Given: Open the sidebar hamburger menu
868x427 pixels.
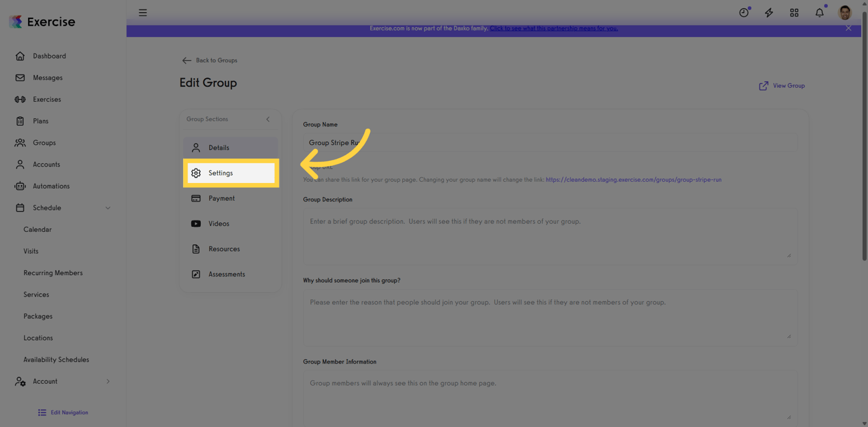Looking at the screenshot, I should pos(142,12).
